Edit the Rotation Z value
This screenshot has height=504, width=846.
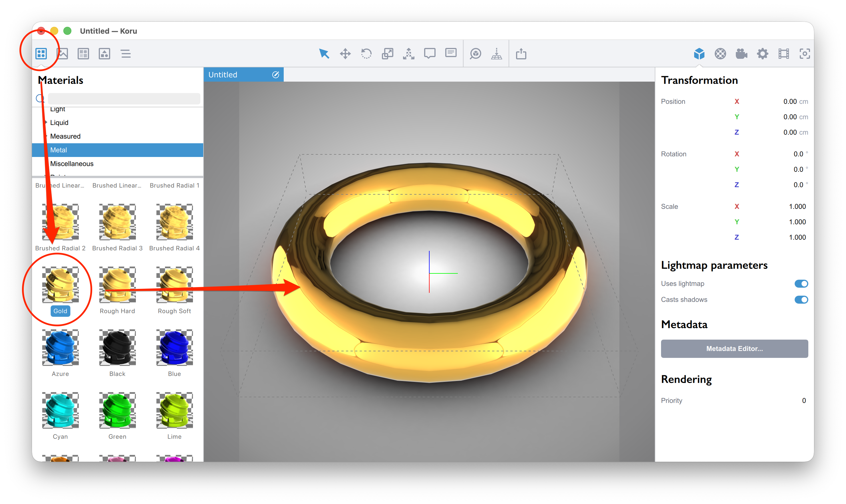(798, 185)
